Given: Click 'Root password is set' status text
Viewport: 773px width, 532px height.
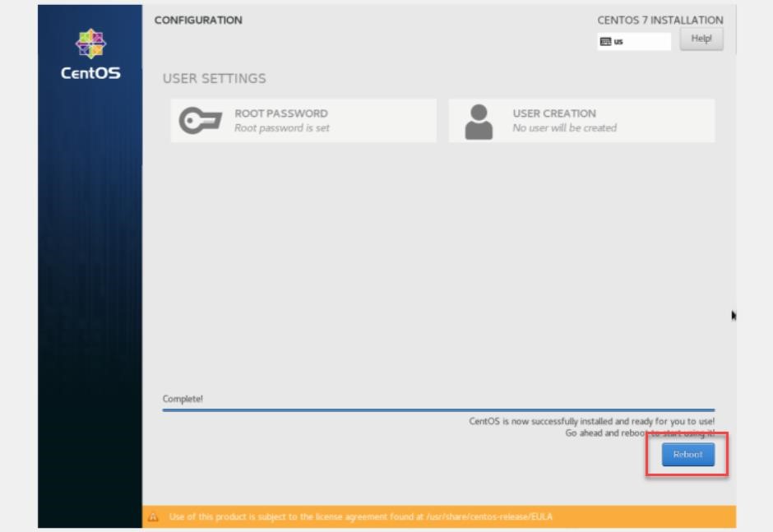Looking at the screenshot, I should pos(282,128).
